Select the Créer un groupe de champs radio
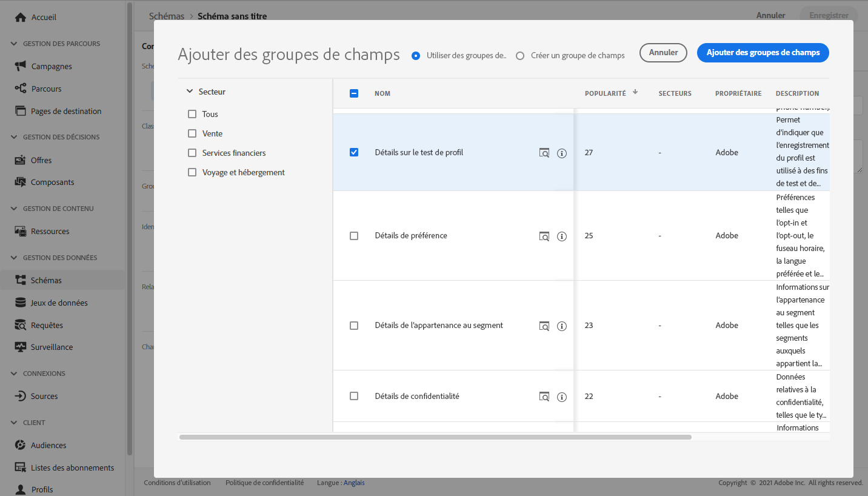The image size is (868, 496). [520, 56]
